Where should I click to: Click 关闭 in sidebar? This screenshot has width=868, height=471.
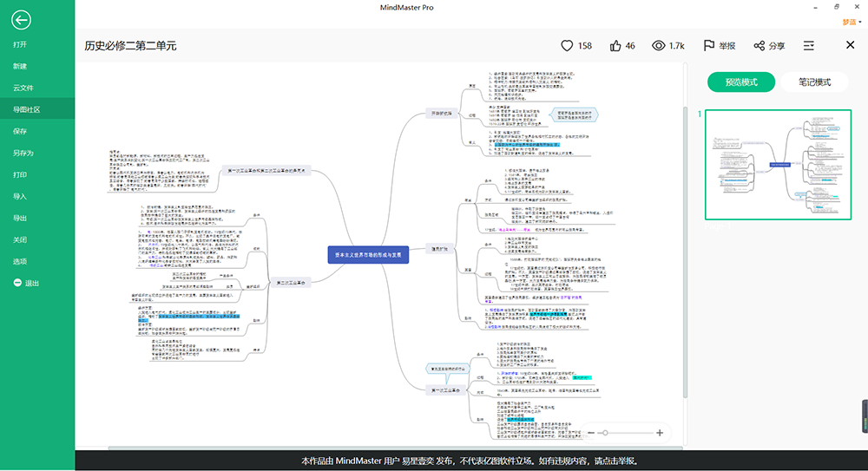(x=21, y=239)
